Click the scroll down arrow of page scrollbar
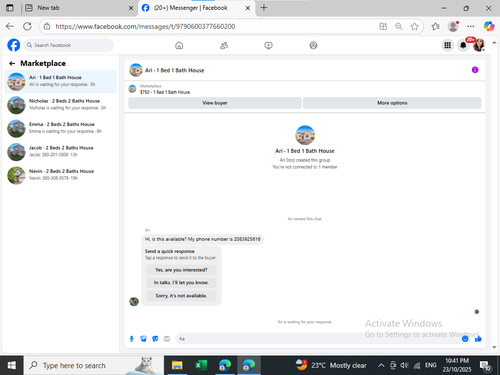The width and height of the screenshot is (500, 375). point(494,347)
